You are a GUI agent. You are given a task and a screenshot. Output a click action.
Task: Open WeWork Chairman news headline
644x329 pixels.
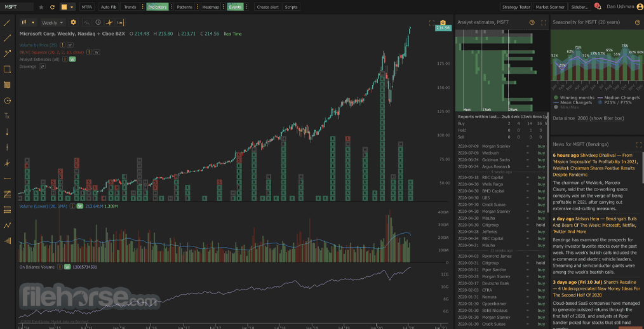596,165
